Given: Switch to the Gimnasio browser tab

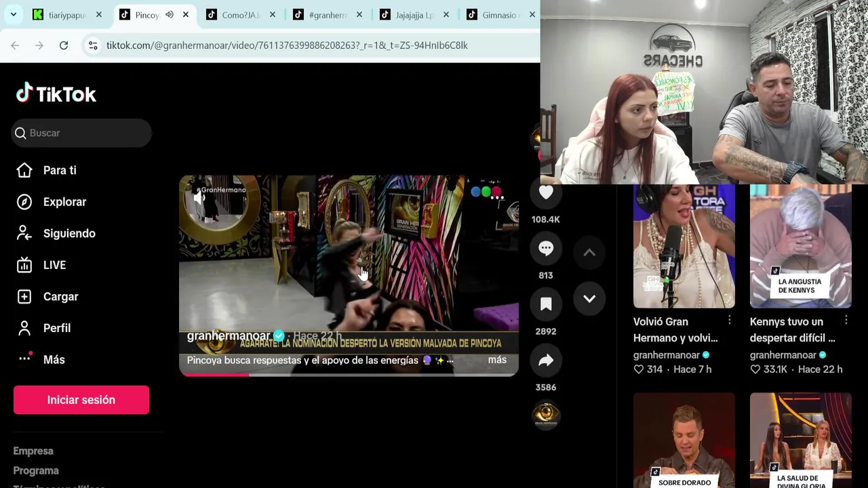Looking at the screenshot, I should (494, 15).
